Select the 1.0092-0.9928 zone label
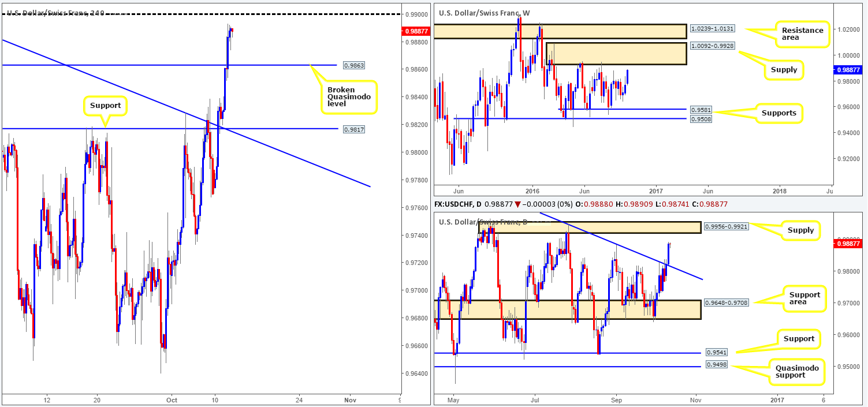Image resolution: width=868 pixels, height=407 pixels. 711,46
